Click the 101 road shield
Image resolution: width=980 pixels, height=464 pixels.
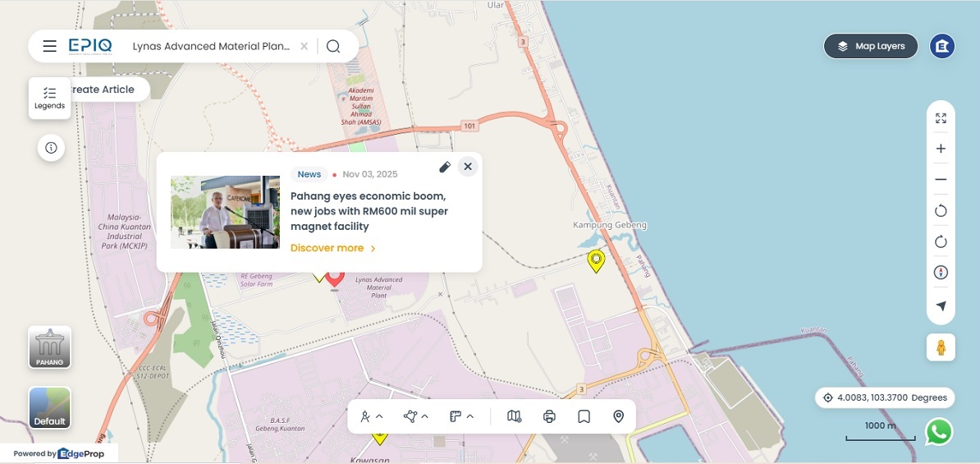(470, 126)
